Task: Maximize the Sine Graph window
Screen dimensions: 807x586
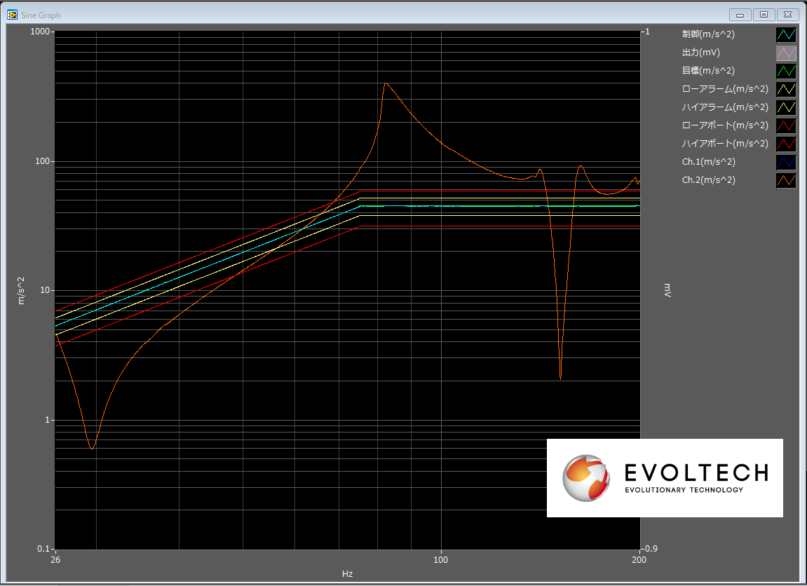Action: (763, 15)
